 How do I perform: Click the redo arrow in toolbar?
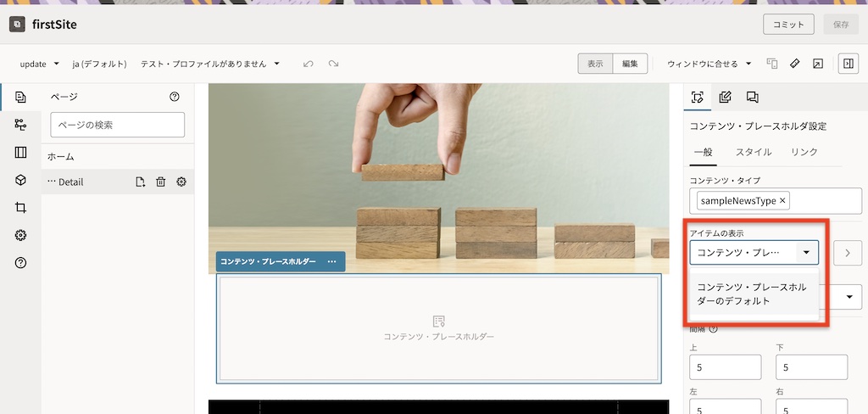coord(333,64)
